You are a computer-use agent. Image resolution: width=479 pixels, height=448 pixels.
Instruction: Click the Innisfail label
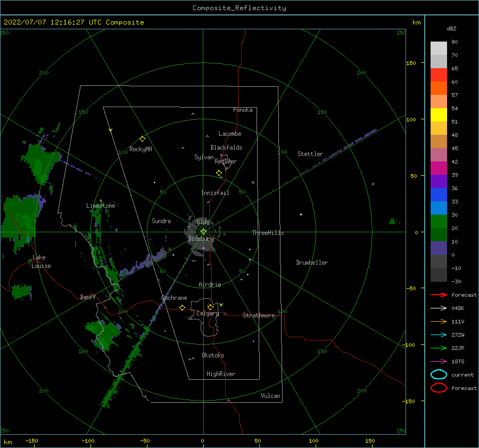[x=215, y=193]
